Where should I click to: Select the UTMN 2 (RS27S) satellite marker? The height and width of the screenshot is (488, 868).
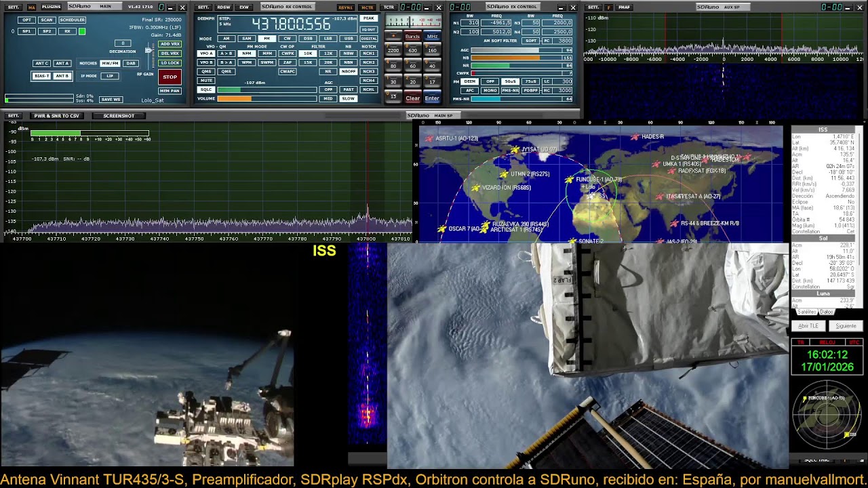pyautogui.click(x=505, y=174)
